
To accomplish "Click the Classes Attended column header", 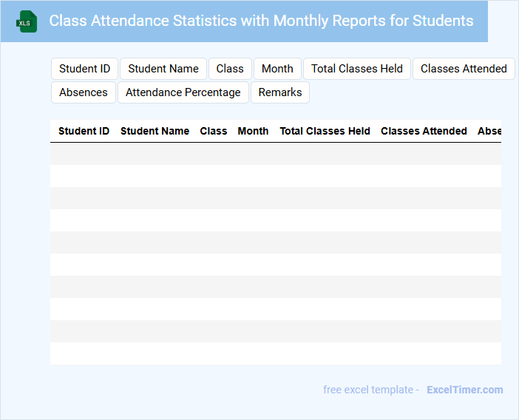I will (x=424, y=131).
